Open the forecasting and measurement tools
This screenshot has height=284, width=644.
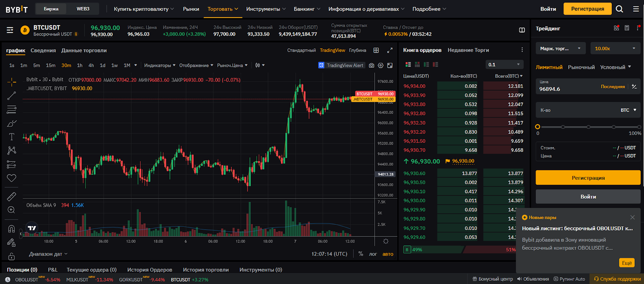12,164
